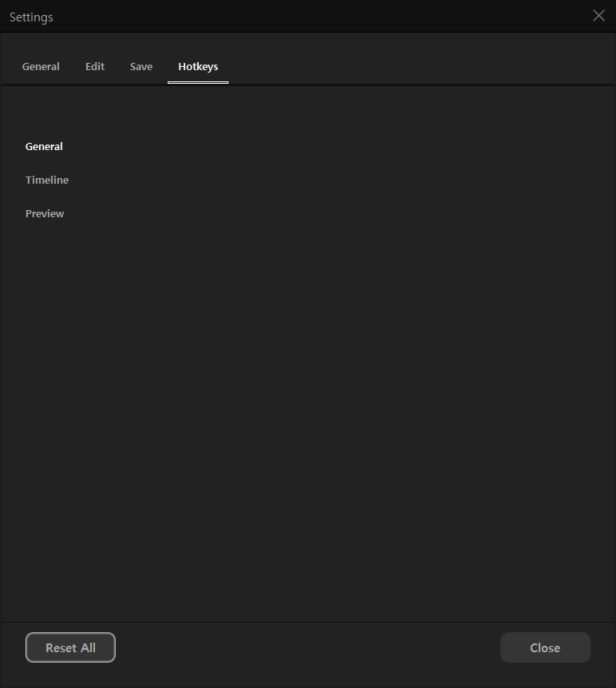Click the underlined Hotkeys tab label

198,67
